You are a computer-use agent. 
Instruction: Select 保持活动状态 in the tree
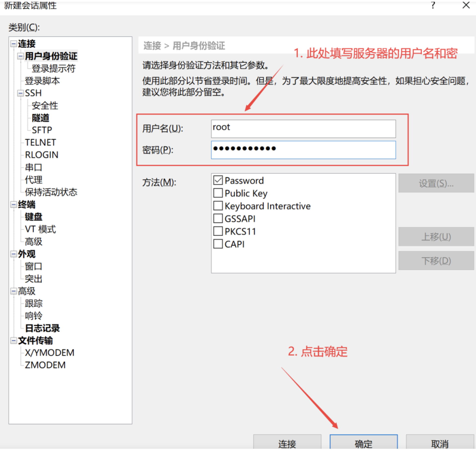[51, 192]
